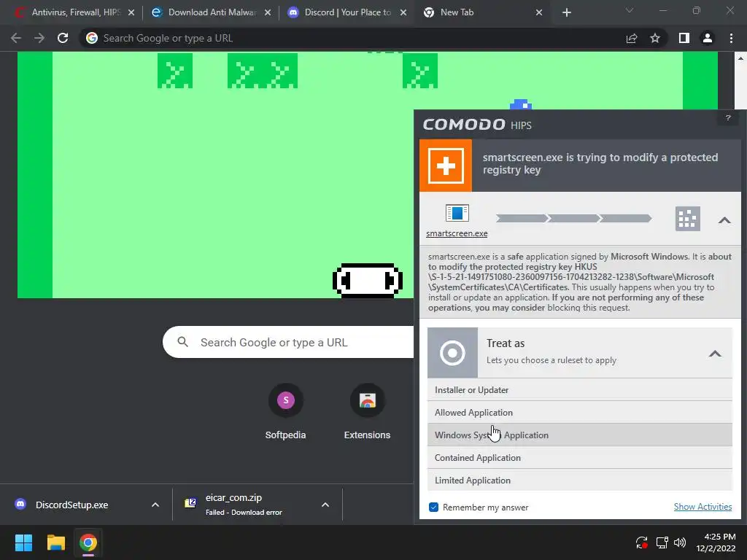This screenshot has height=560, width=747.
Task: Click the pixel paddle in the game
Action: coord(368,281)
